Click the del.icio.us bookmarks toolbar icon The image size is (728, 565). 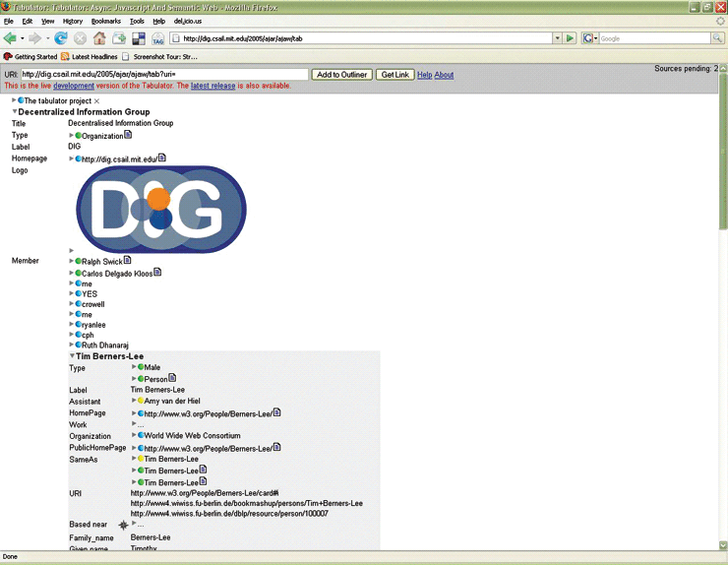tap(139, 38)
